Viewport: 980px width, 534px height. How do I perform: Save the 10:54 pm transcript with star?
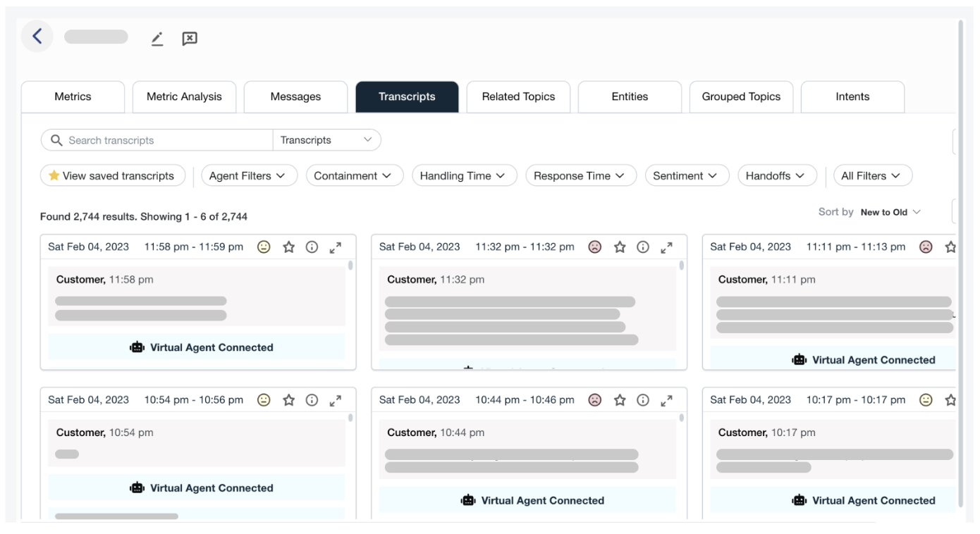coord(288,399)
